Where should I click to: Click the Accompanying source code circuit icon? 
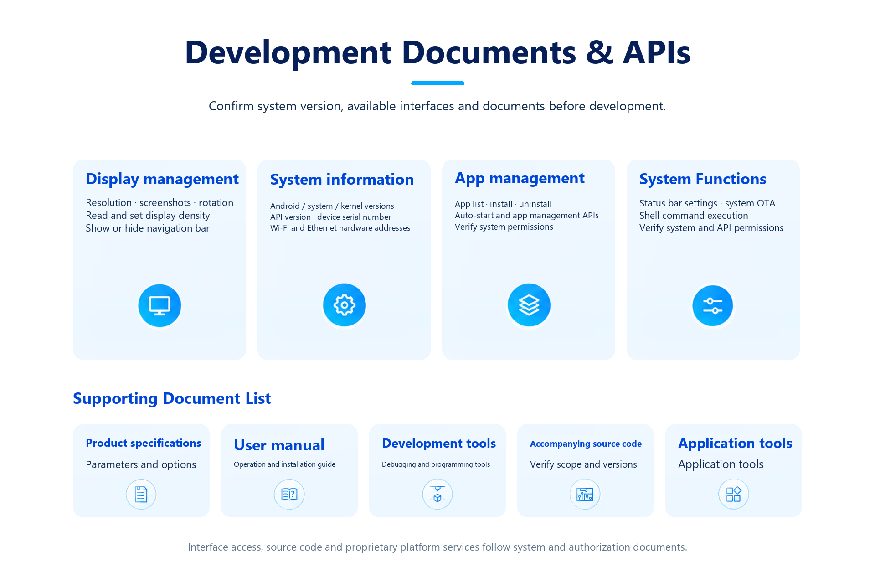tap(585, 494)
